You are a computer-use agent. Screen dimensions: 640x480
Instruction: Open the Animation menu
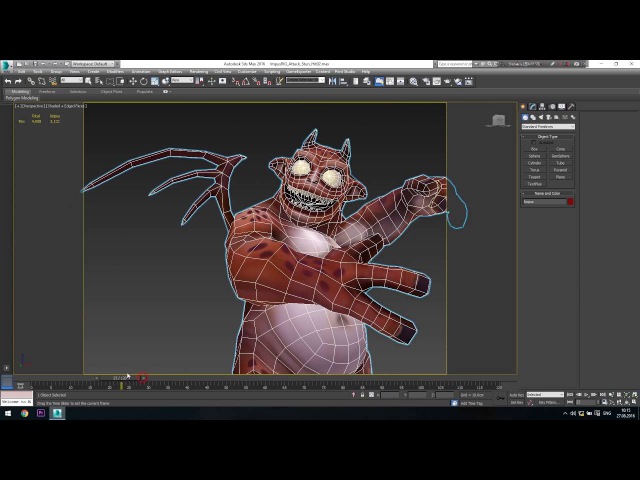(x=141, y=72)
